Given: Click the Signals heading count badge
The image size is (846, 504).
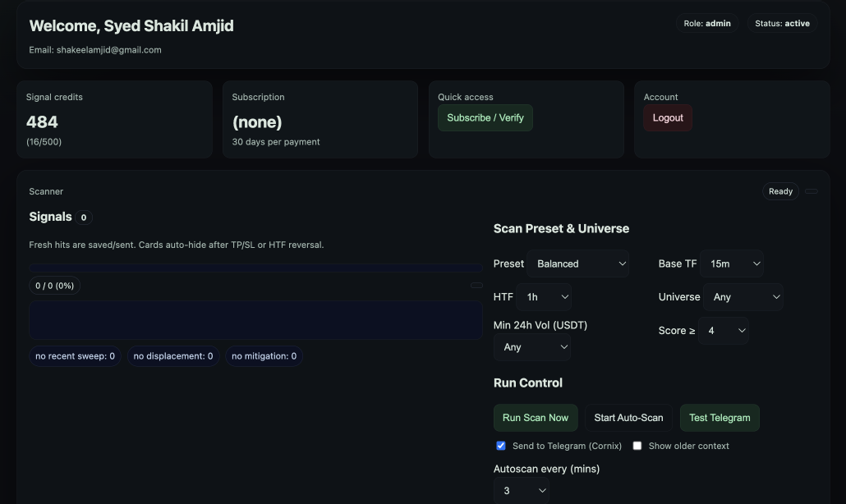Looking at the screenshot, I should (x=83, y=217).
